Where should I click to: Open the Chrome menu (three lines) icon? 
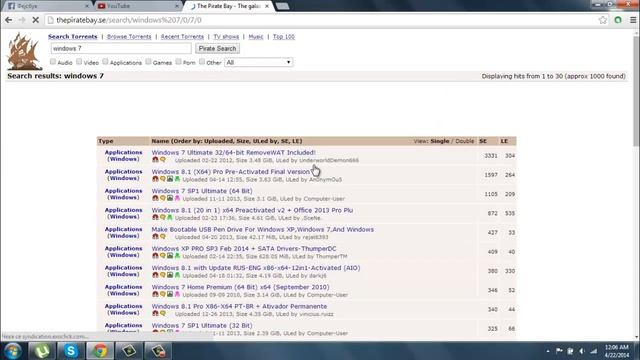[x=633, y=20]
